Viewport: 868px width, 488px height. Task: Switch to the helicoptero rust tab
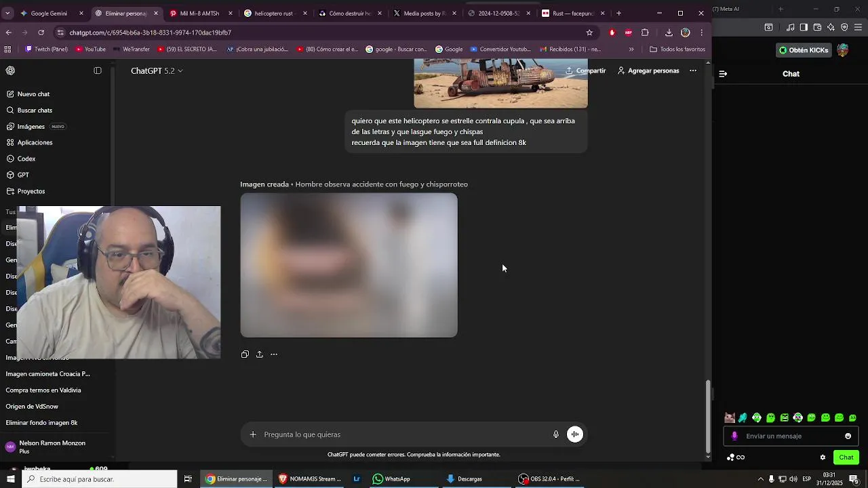click(x=273, y=14)
